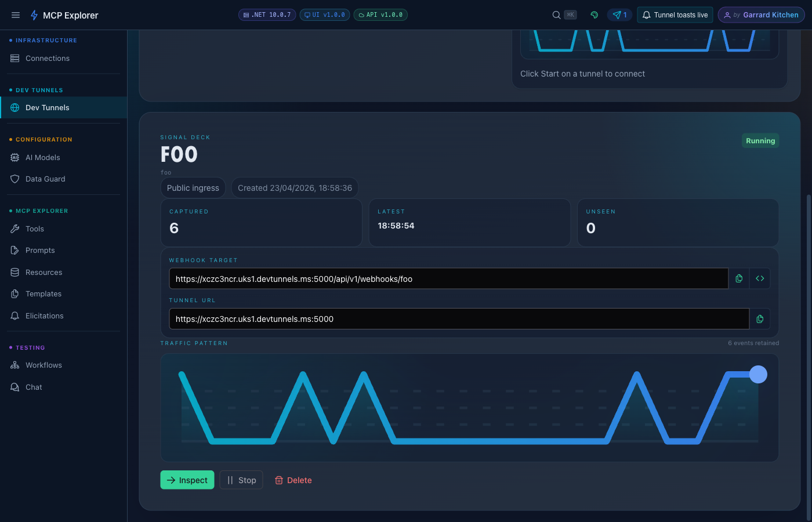This screenshot has height=522, width=812.
Task: Click the webhook target URL field
Action: (x=448, y=278)
